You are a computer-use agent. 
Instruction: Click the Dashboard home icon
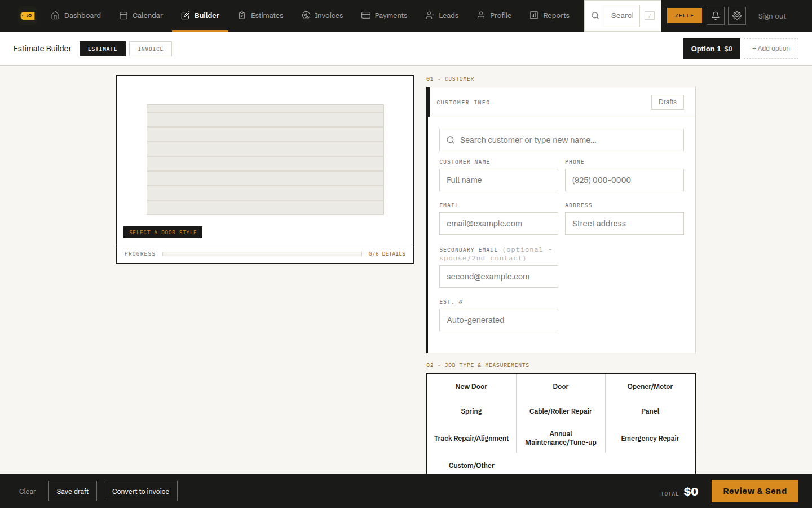tap(55, 15)
